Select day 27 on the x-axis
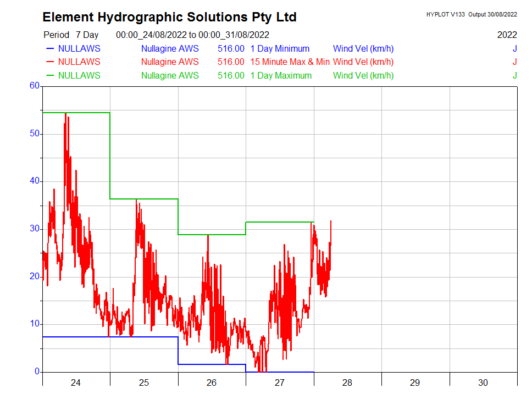Image resolution: width=532 pixels, height=399 pixels. (279, 383)
